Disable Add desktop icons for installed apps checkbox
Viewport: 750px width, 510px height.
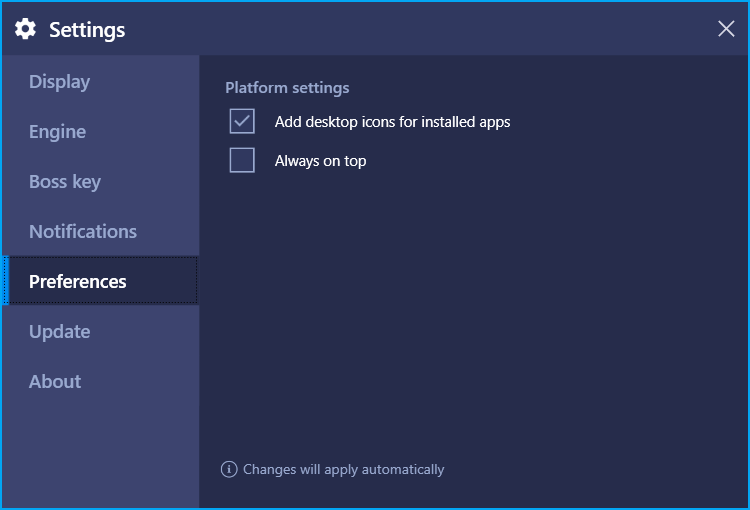coord(242,121)
